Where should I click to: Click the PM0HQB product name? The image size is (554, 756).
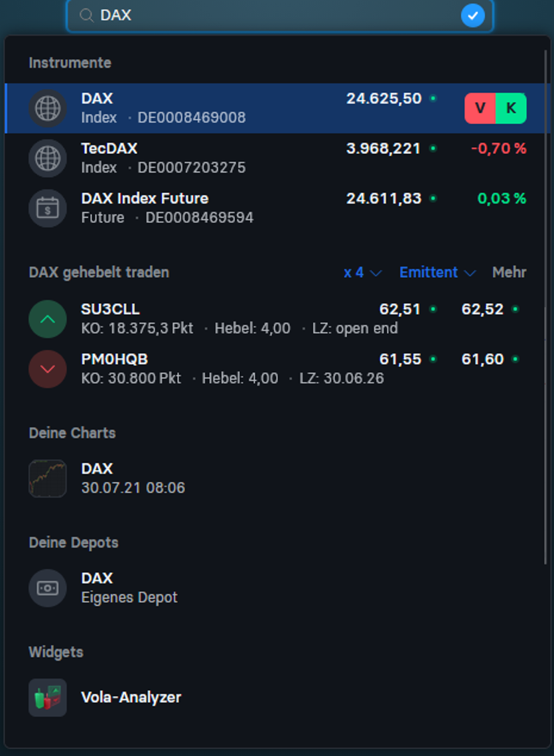click(x=114, y=359)
